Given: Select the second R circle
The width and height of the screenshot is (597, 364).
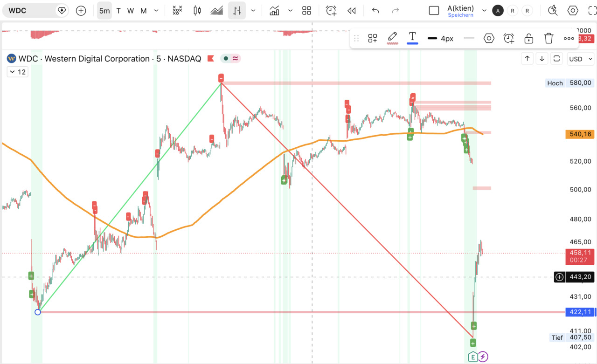Looking at the screenshot, I should point(527,10).
